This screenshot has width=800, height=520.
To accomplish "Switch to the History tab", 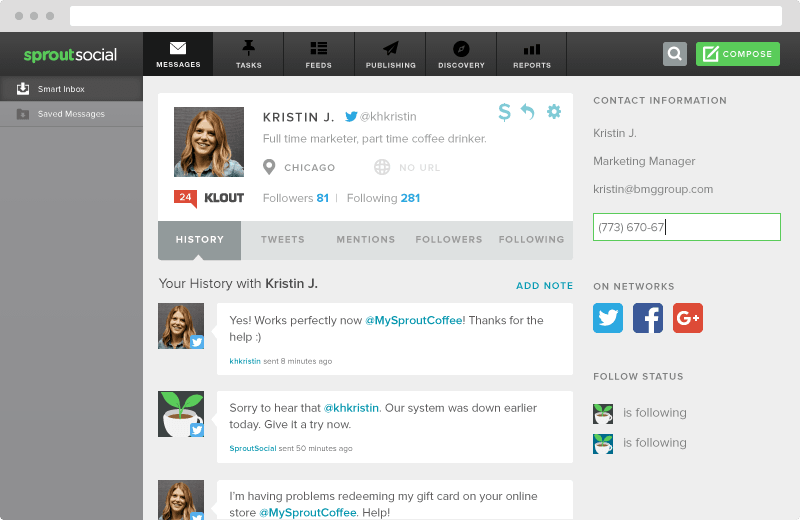I will click(x=199, y=240).
